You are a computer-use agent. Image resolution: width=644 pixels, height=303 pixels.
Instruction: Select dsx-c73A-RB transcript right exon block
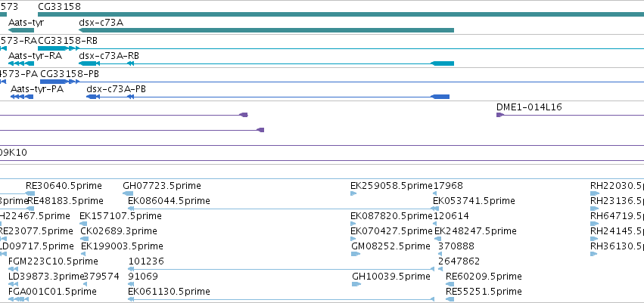click(x=442, y=63)
